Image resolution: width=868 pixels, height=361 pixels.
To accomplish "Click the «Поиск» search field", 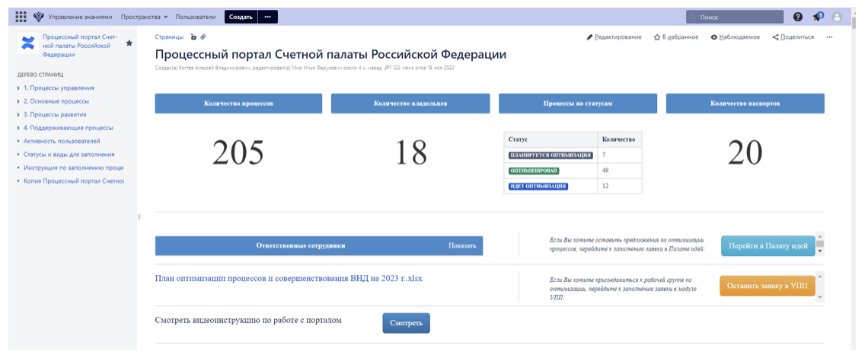I will click(x=735, y=17).
